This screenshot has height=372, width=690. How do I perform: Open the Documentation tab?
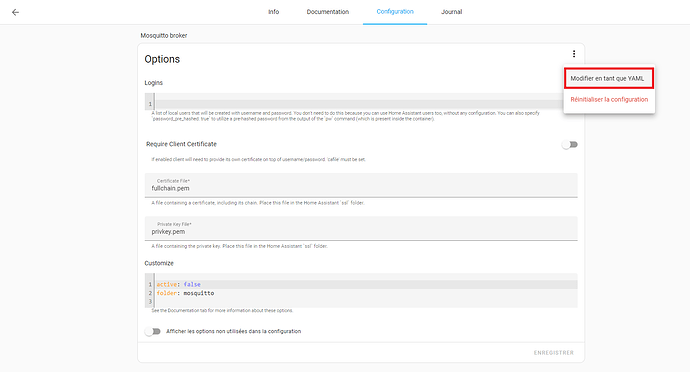[327, 12]
